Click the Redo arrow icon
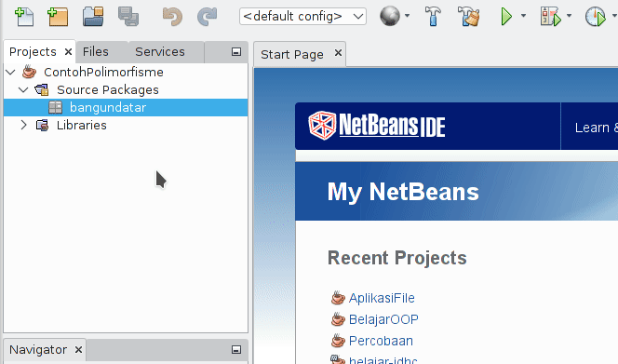Image resolution: width=618 pixels, height=364 pixels. [207, 17]
